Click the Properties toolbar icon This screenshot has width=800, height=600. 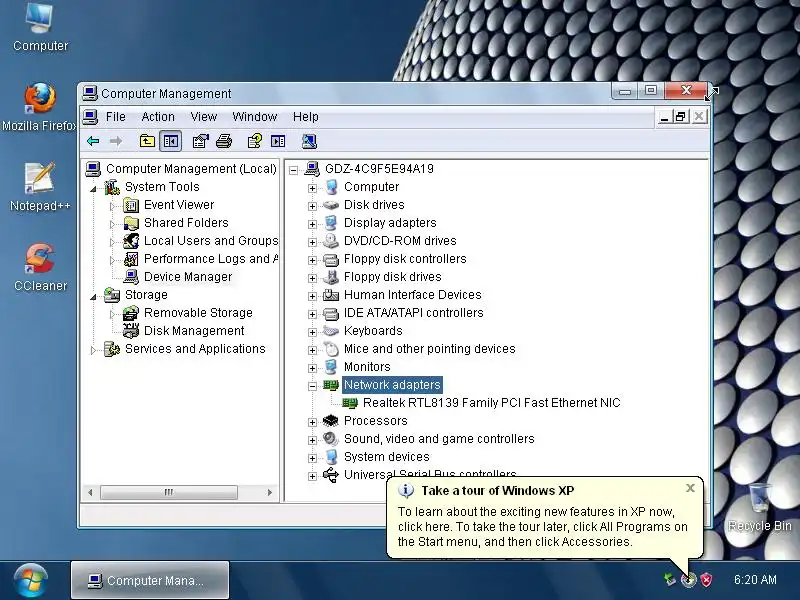click(201, 141)
